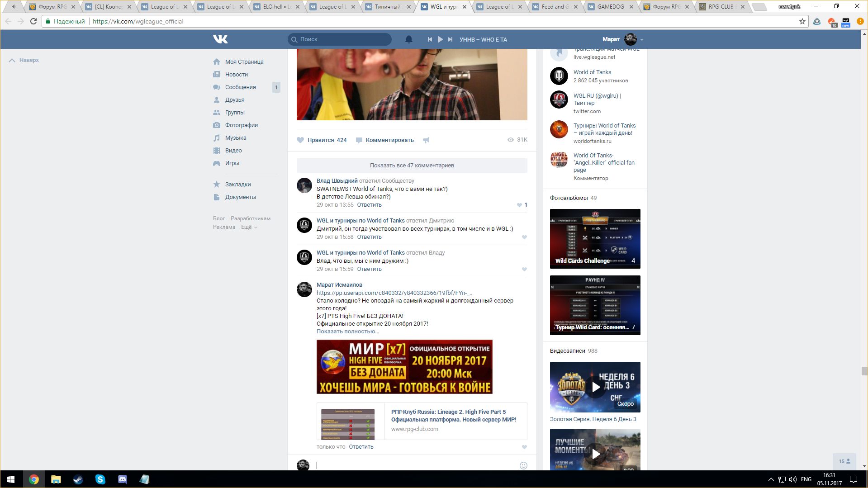The width and height of the screenshot is (868, 488).
Task: Open World of Tanks community link
Action: point(592,72)
